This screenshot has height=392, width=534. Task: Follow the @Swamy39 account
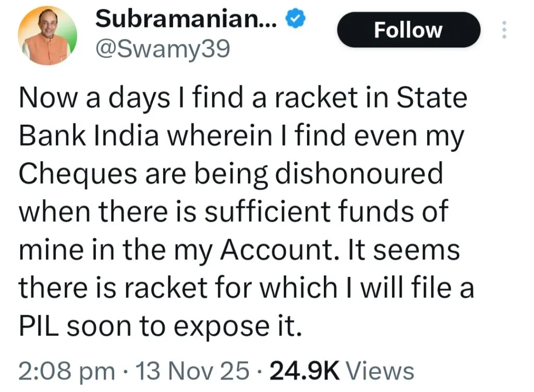pyautogui.click(x=408, y=30)
